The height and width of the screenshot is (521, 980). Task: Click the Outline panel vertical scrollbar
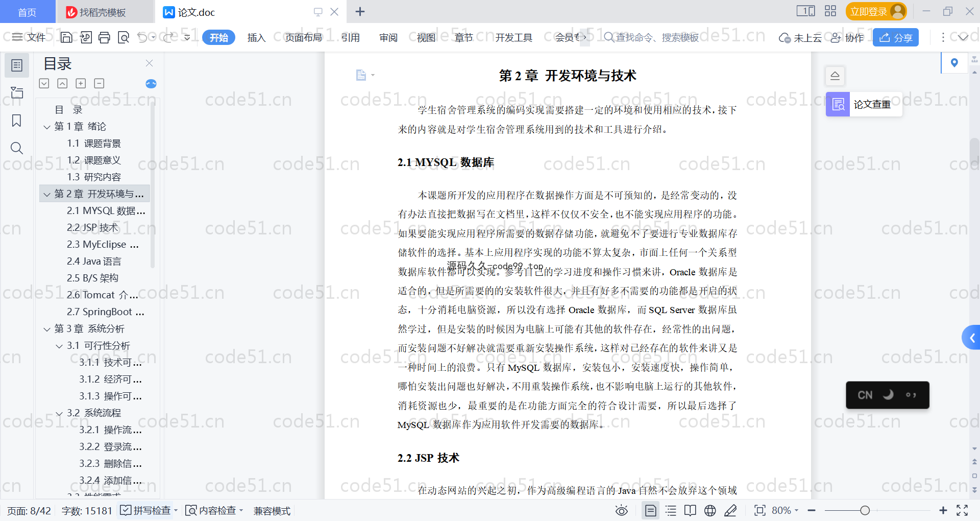(x=153, y=184)
